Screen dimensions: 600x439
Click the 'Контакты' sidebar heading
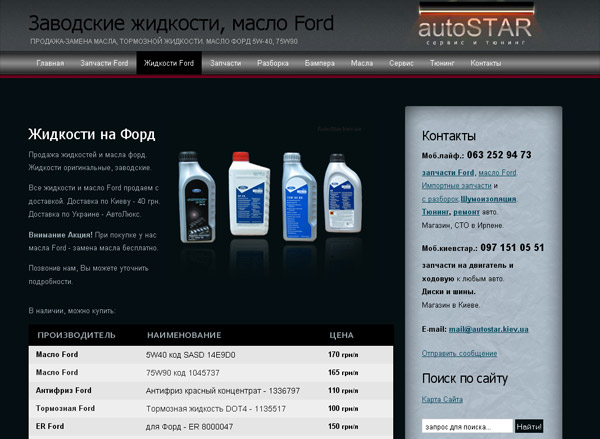click(449, 136)
